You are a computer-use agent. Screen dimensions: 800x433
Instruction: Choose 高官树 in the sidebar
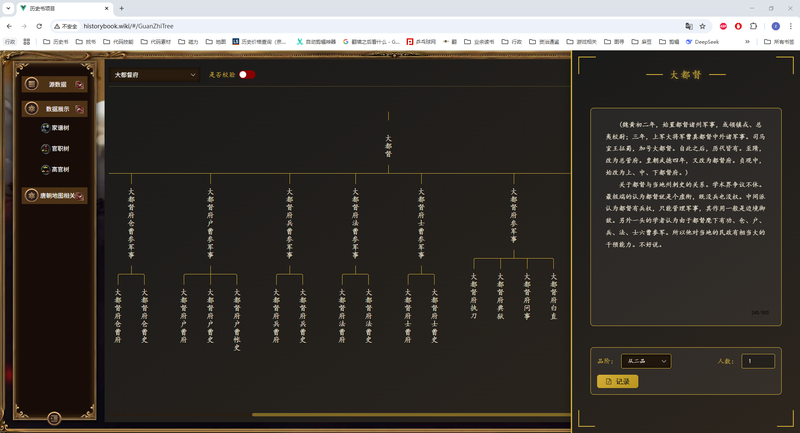(55, 170)
